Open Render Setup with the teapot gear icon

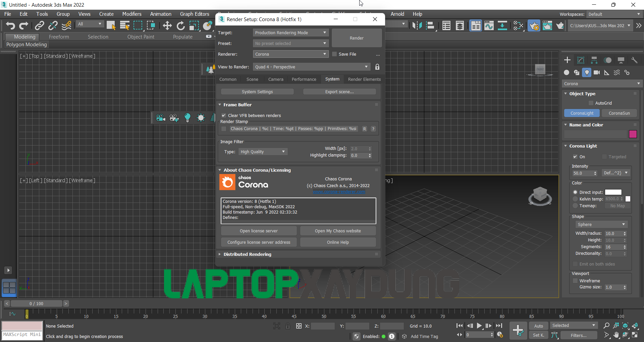coord(534,25)
